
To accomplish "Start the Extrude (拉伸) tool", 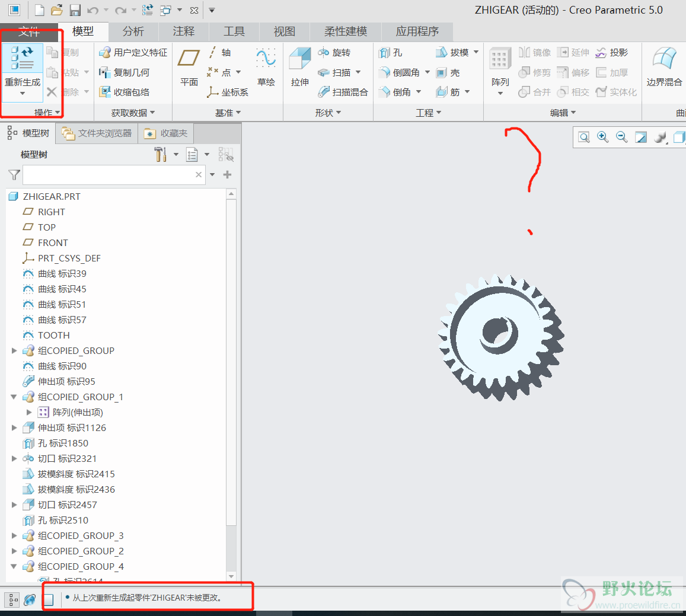I will pyautogui.click(x=299, y=68).
